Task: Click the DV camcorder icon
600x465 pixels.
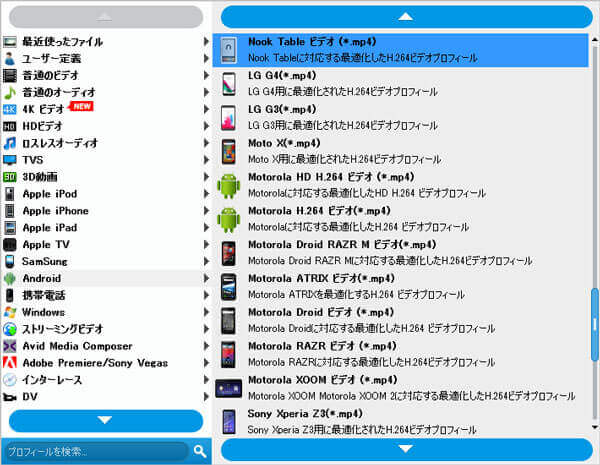Action: point(10,397)
